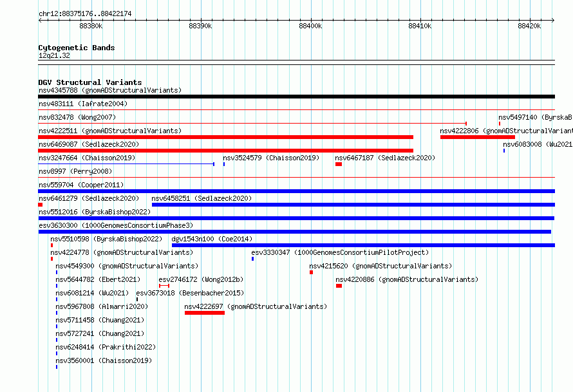573x392 pixels.
Task: Click nsv5711458 (Chuang2021) label
Action: point(100,320)
